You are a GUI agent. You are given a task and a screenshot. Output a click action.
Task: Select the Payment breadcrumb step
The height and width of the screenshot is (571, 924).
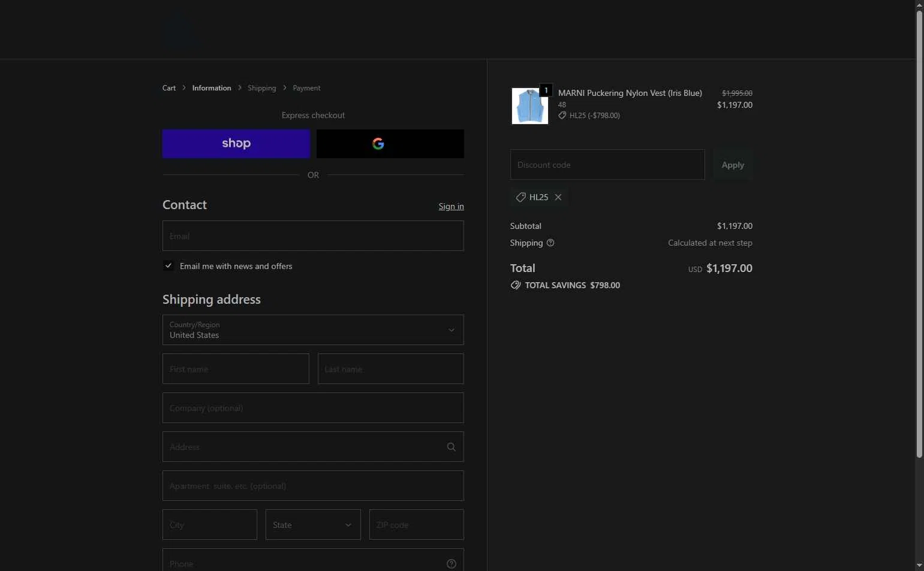click(x=306, y=88)
